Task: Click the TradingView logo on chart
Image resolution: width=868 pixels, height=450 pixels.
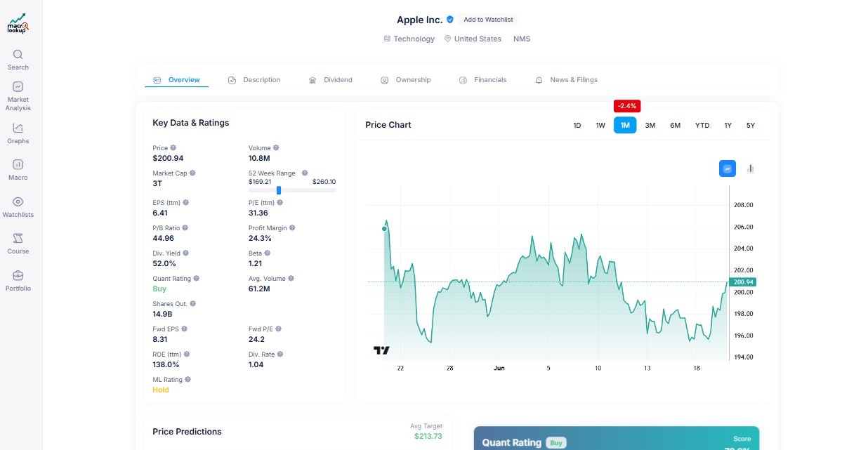Action: click(x=381, y=350)
